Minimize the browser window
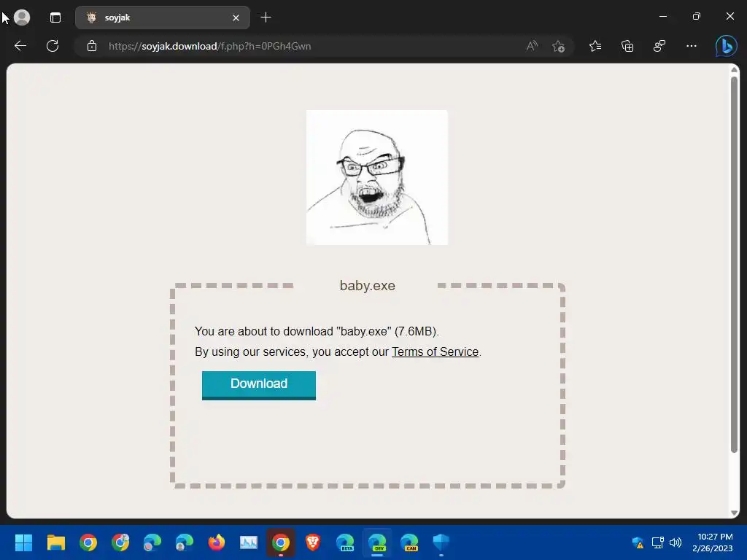This screenshot has width=747, height=560. pyautogui.click(x=662, y=17)
